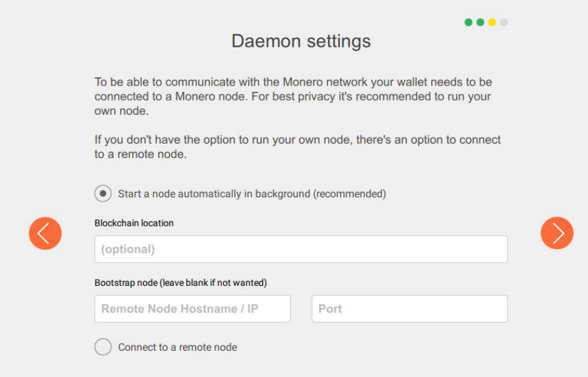This screenshot has height=377, width=588.
Task: Click the word '(recommended)' in the first option
Action: pyautogui.click(x=349, y=193)
